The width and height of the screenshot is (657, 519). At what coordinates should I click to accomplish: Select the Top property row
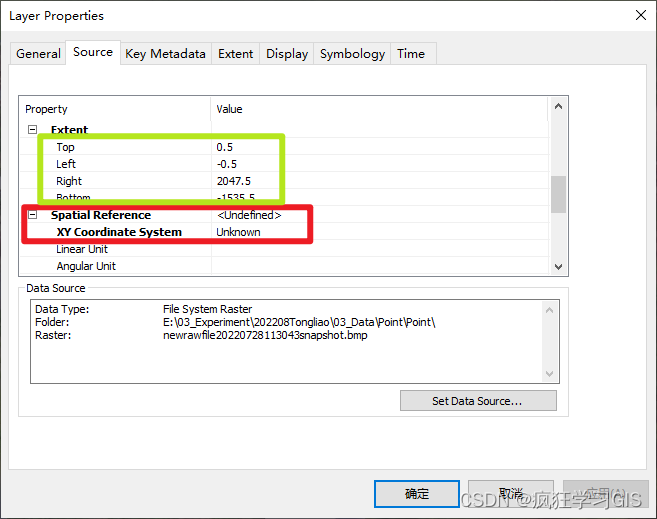pos(284,147)
